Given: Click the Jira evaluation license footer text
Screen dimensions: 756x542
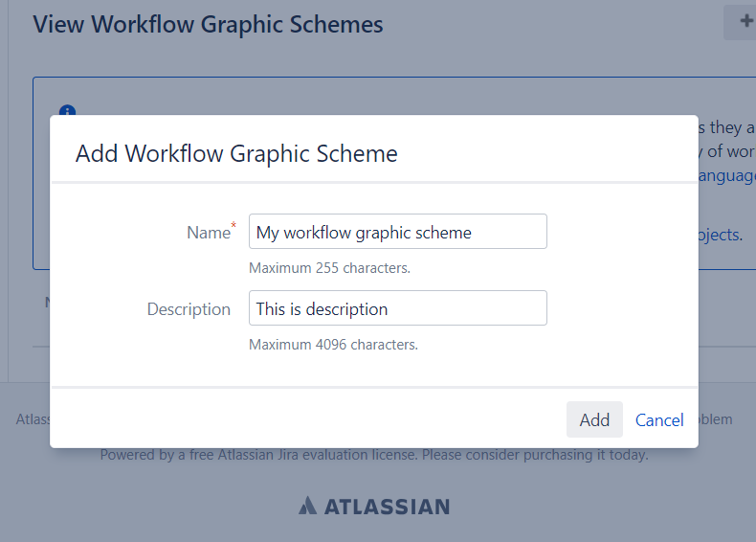Looking at the screenshot, I should click(374, 455).
